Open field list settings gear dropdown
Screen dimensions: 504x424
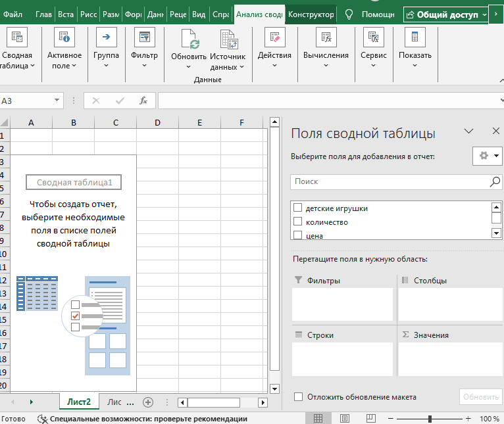(488, 156)
